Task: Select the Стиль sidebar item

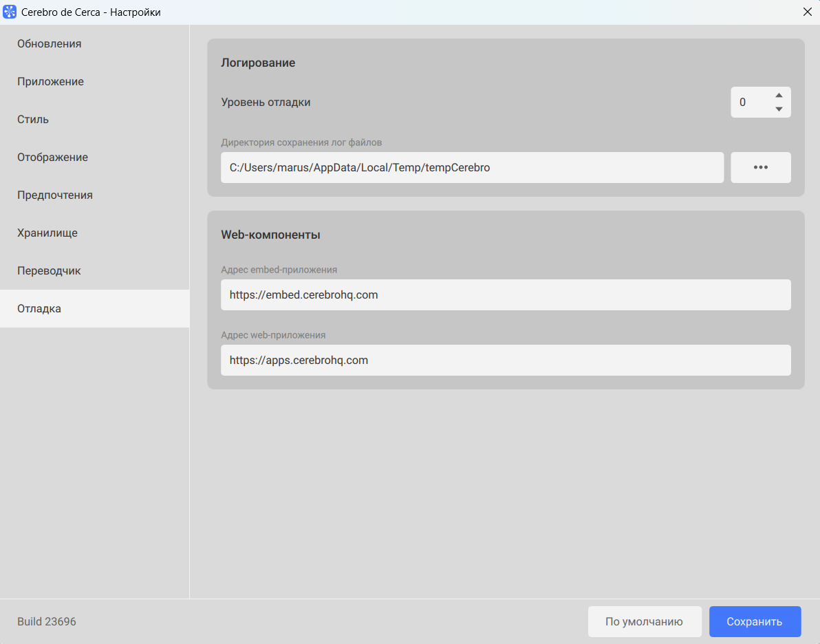Action: [x=33, y=120]
